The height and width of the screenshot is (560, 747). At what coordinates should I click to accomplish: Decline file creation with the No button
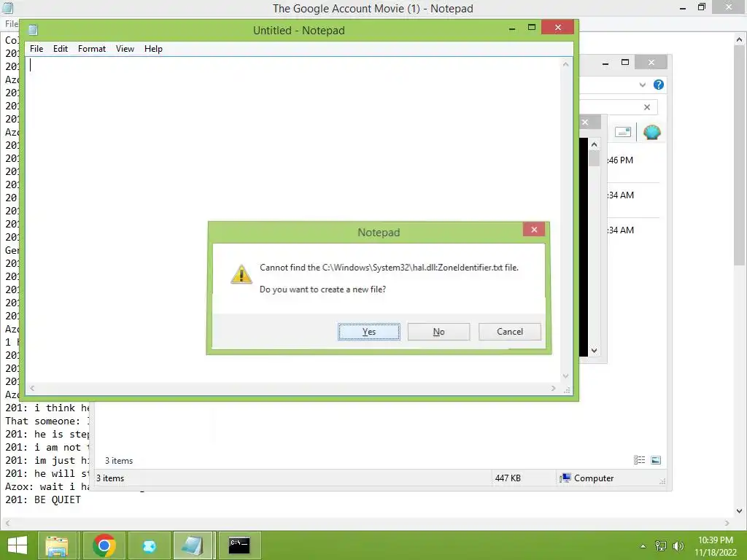point(438,332)
